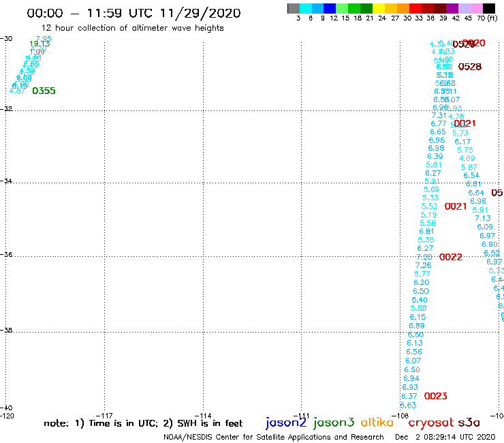Click the 6.07 wave height value
The width and height of the screenshot is (504, 443).
413,361
